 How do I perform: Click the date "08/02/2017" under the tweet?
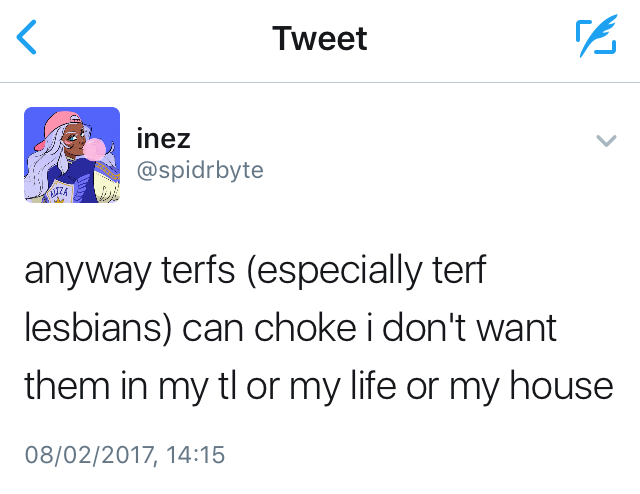[87, 456]
